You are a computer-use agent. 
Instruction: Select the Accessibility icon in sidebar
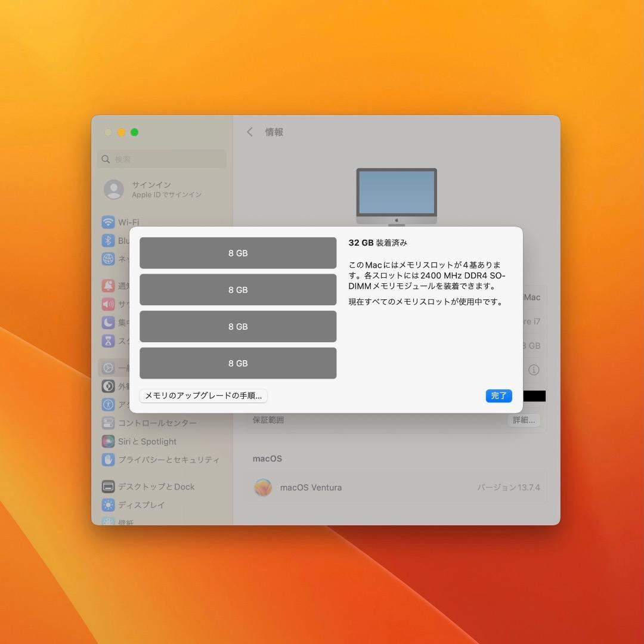tap(108, 404)
